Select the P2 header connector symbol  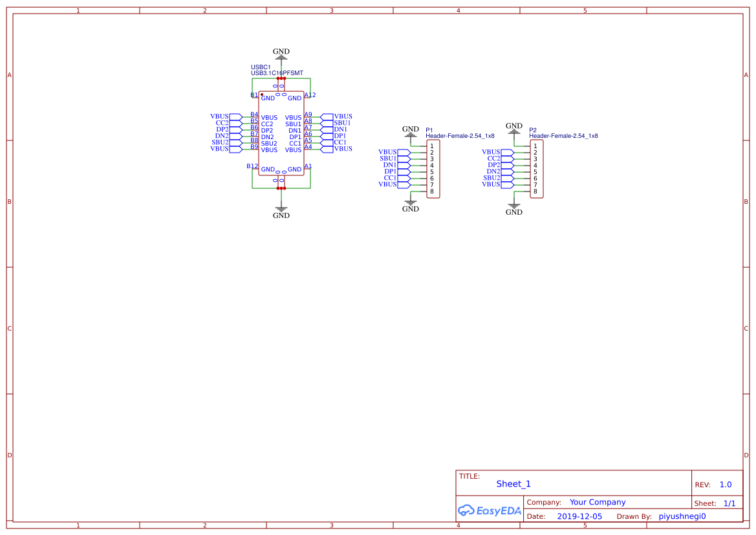pyautogui.click(x=535, y=169)
